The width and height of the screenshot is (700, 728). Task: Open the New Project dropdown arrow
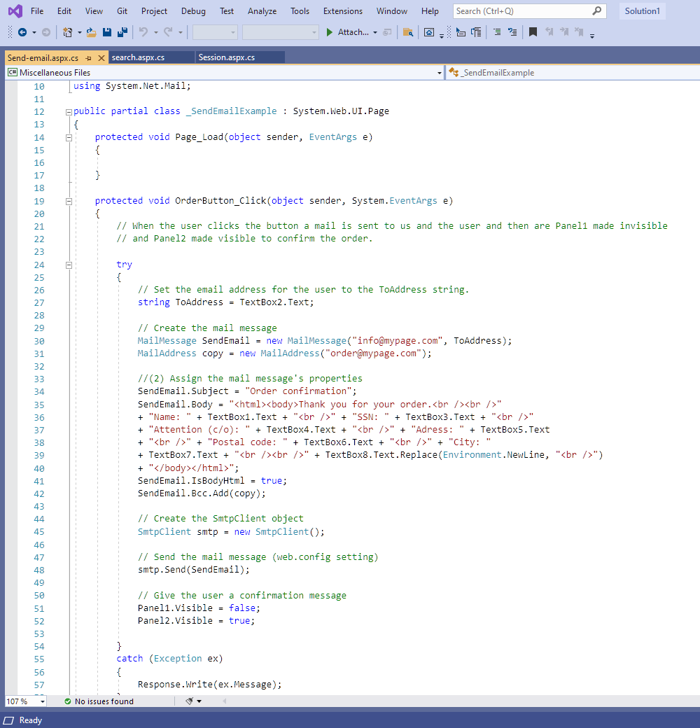tap(79, 32)
